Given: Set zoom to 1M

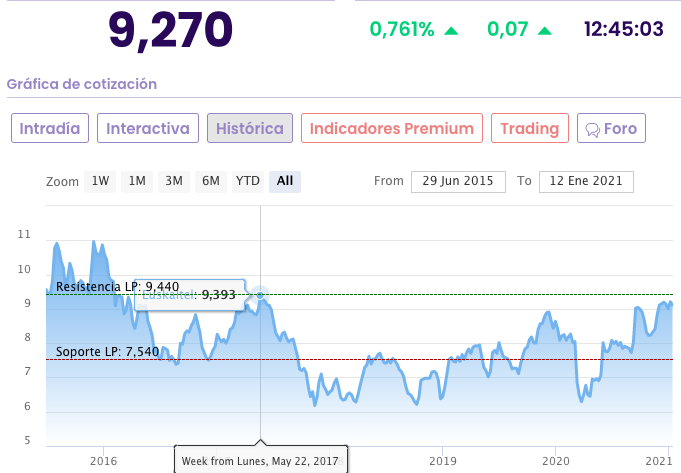Looking at the screenshot, I should [137, 181].
